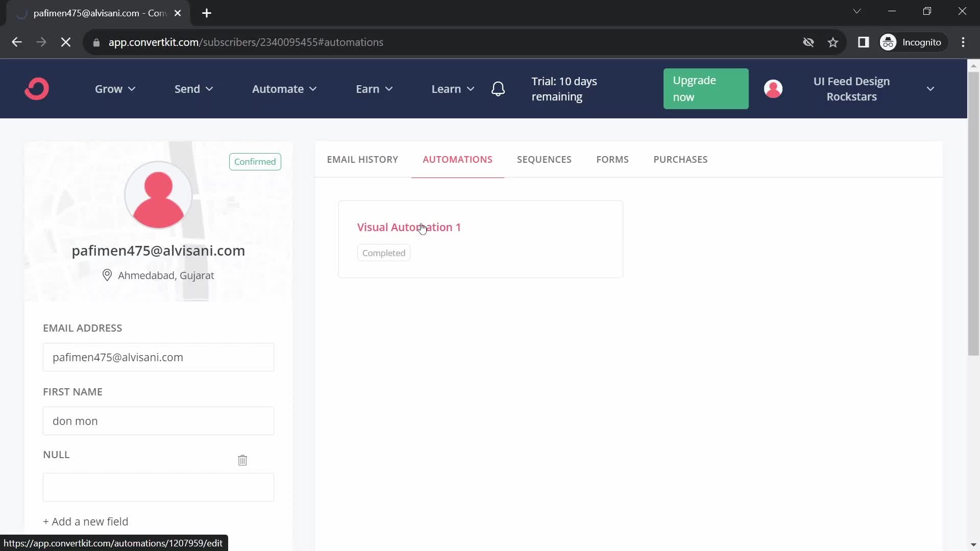
Task: Expand the Automate navigation dropdown
Action: (283, 89)
